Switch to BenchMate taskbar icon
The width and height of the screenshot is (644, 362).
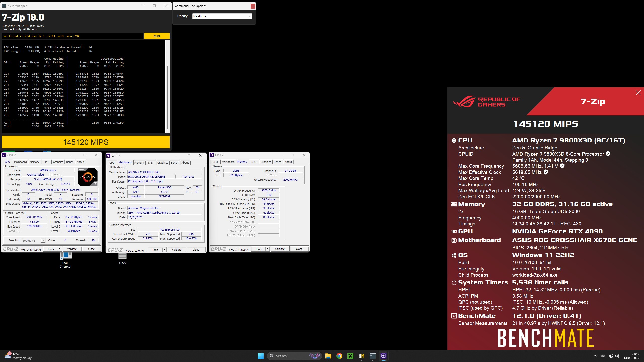361,356
